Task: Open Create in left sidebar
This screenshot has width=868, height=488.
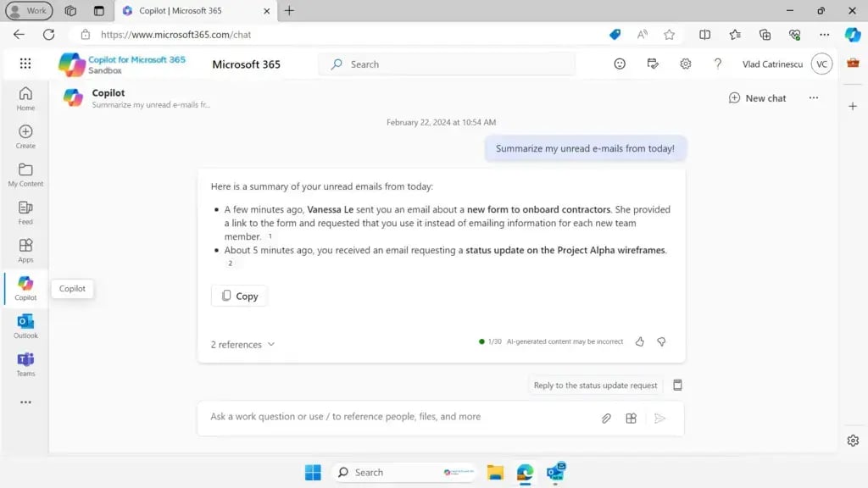Action: 25,136
